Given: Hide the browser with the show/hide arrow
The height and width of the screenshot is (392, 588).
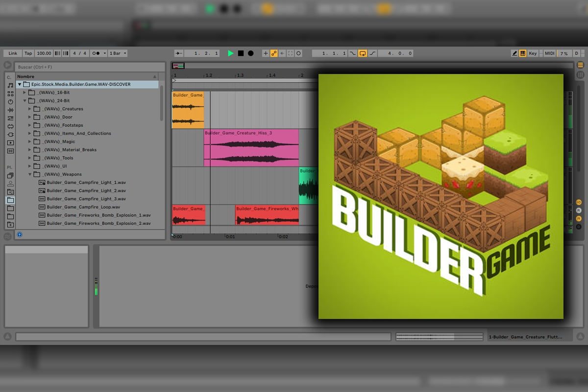Looking at the screenshot, I should (7, 65).
